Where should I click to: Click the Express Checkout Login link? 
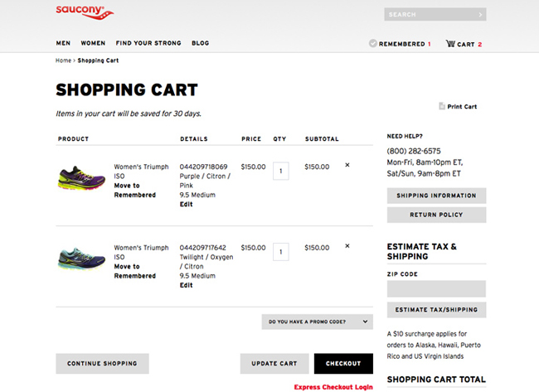coord(333,387)
